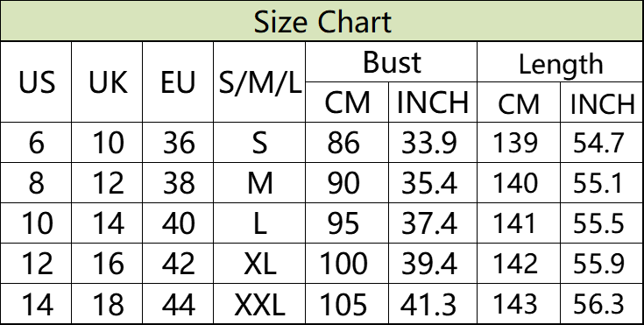Click the size M cell
The image size is (644, 325).
[x=259, y=183]
